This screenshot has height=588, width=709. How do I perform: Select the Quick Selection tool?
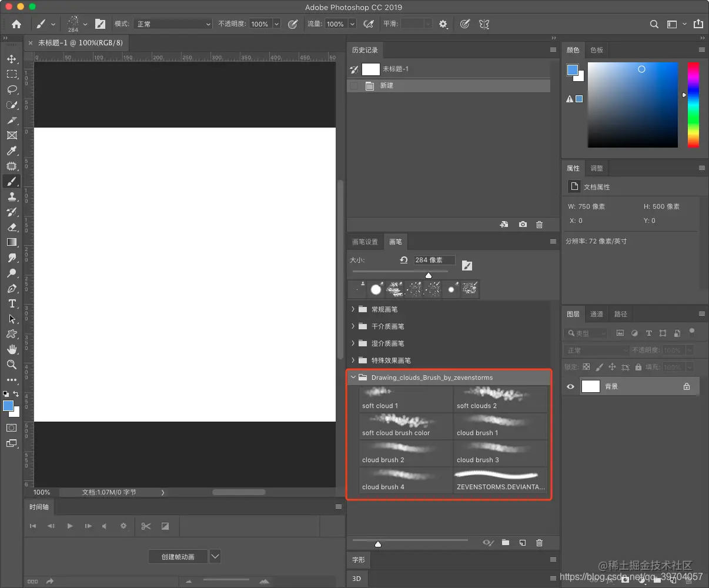[12, 105]
